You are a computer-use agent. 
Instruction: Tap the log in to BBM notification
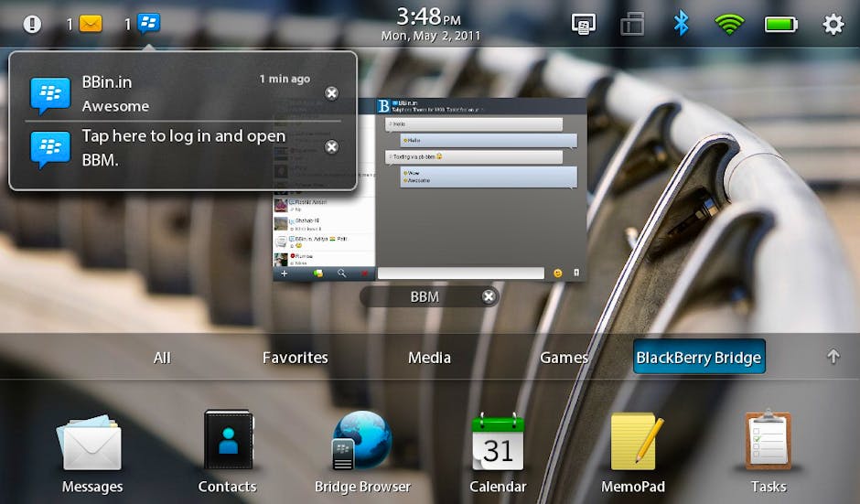tap(183, 147)
